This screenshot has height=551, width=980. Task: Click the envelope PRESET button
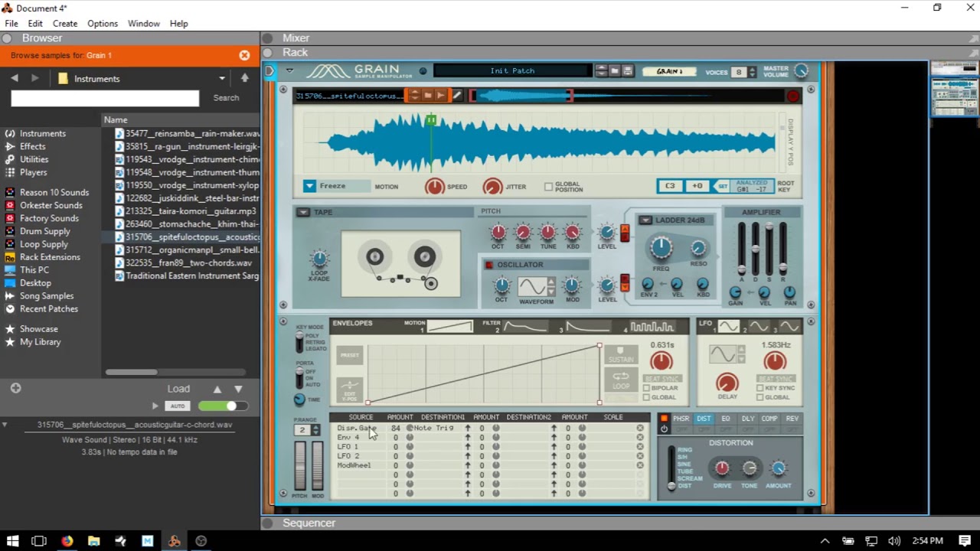[x=350, y=355]
